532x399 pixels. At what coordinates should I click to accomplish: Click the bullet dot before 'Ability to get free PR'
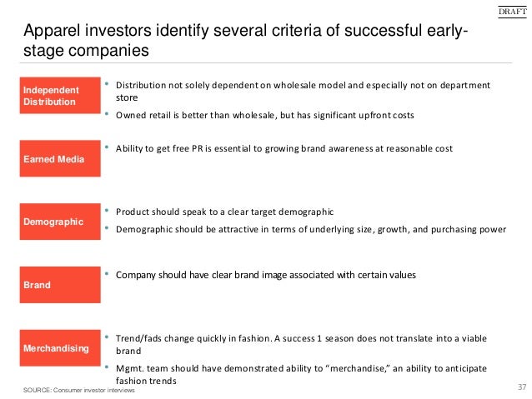pyautogui.click(x=107, y=147)
